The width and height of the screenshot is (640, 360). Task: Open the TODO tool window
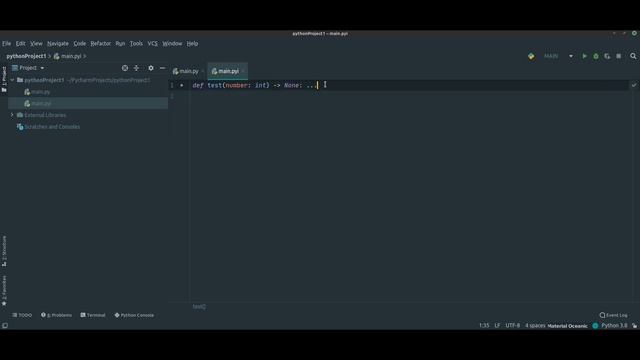pos(22,315)
